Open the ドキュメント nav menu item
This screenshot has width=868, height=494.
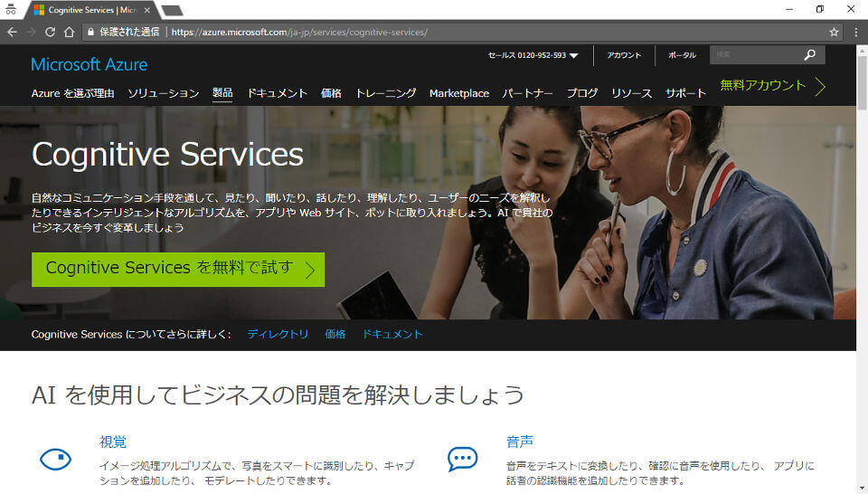pyautogui.click(x=277, y=93)
